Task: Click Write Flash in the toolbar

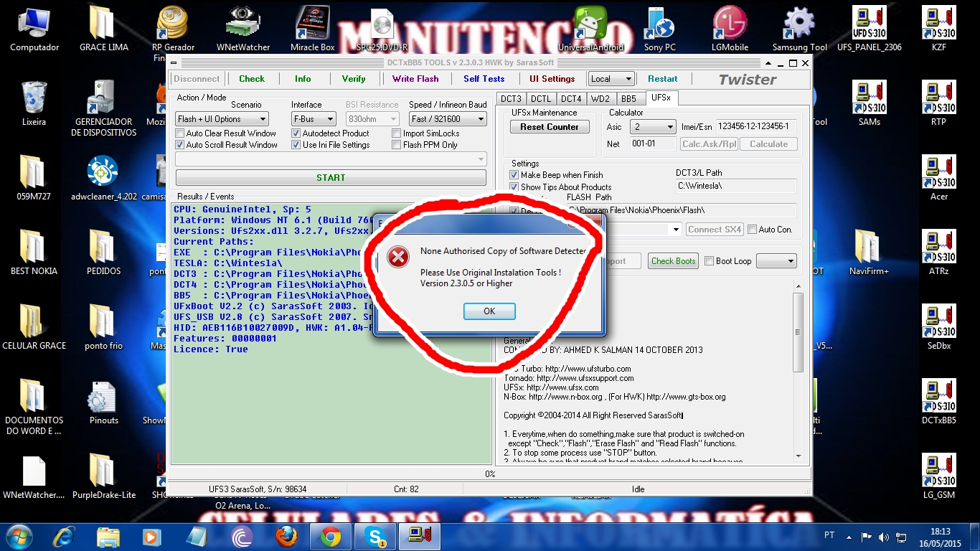Action: click(x=415, y=79)
